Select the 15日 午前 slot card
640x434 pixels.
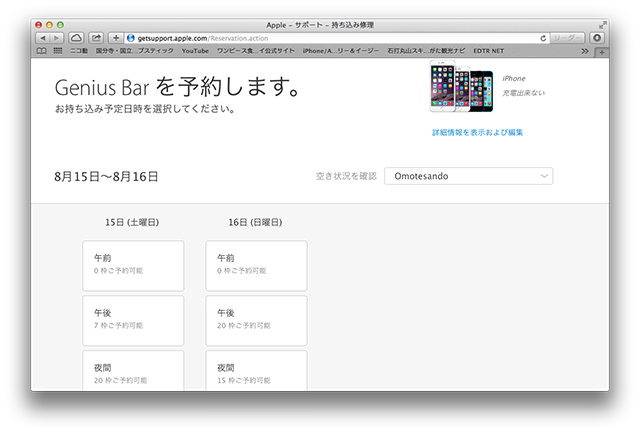click(133, 265)
